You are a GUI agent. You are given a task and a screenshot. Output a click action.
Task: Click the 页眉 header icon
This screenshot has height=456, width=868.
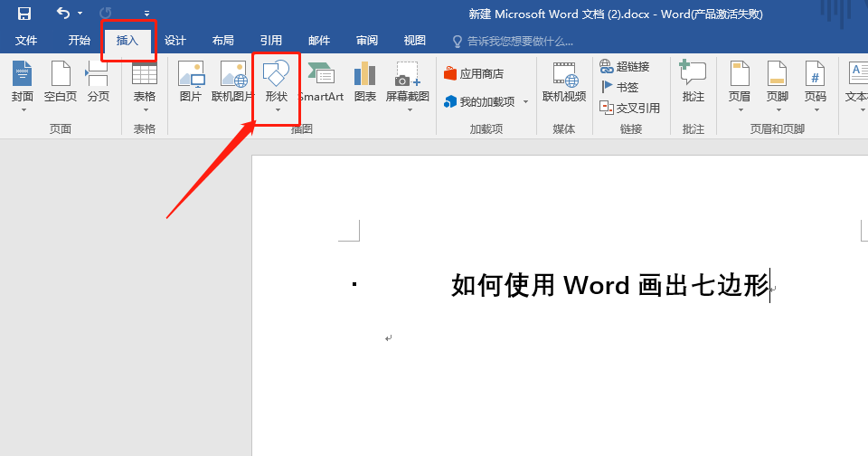(740, 74)
